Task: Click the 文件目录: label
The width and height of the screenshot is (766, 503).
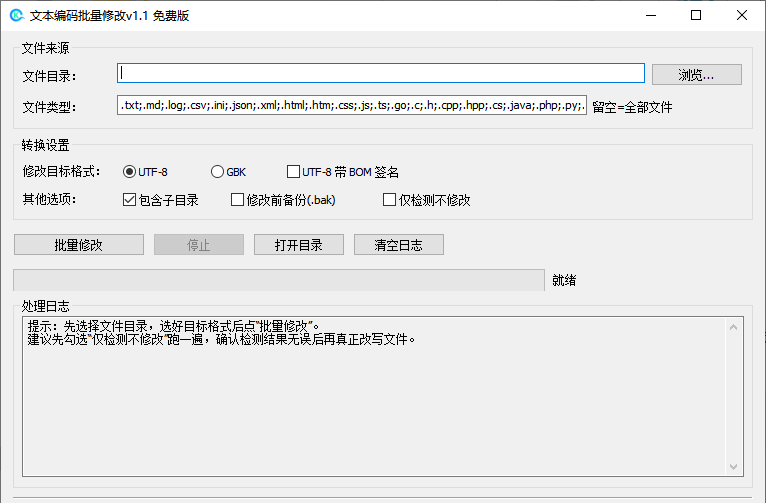Action: (x=49, y=76)
